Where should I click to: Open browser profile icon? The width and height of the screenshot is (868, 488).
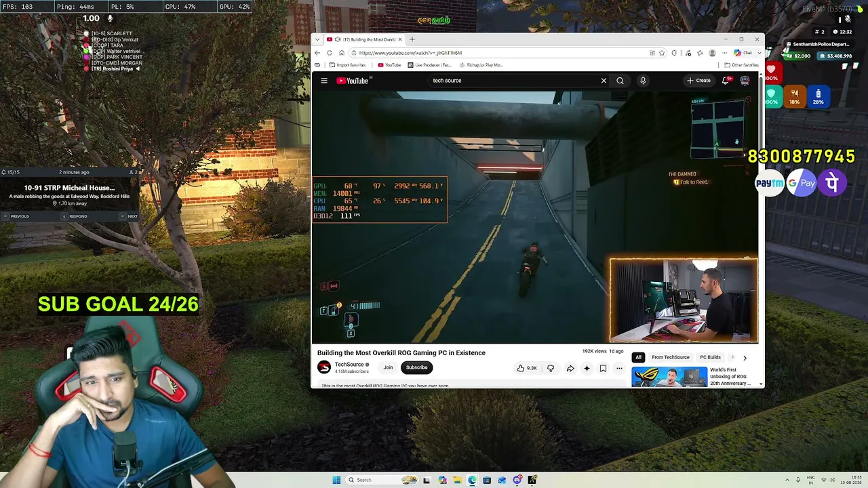click(x=712, y=53)
